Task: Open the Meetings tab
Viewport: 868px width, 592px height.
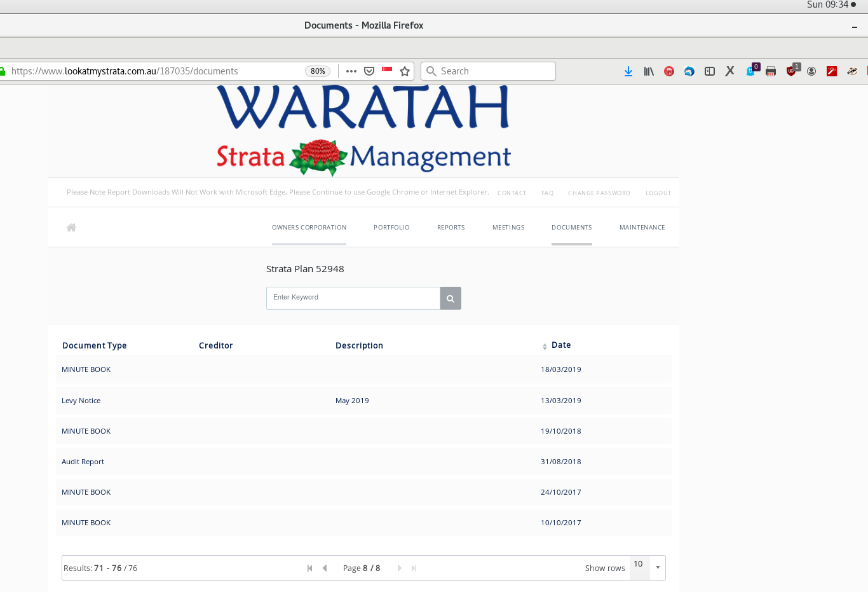Action: (508, 228)
